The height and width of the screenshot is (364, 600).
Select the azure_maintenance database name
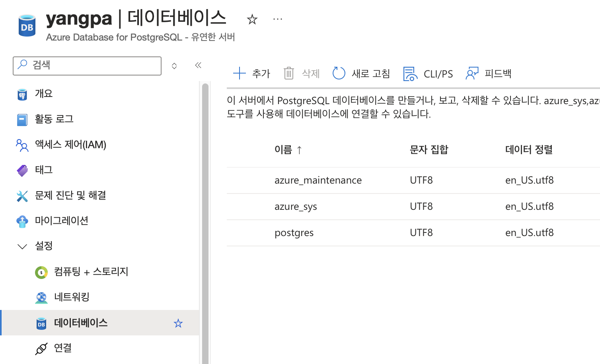pos(318,180)
